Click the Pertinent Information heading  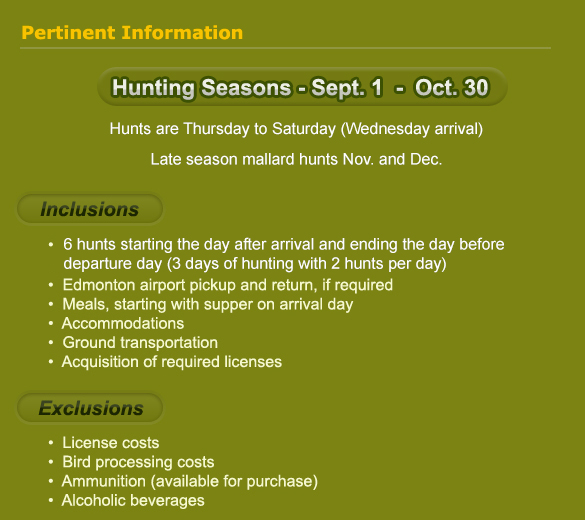132,33
